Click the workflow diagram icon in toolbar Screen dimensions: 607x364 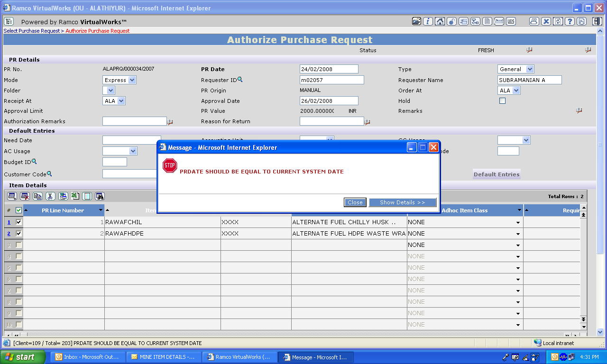[475, 21]
